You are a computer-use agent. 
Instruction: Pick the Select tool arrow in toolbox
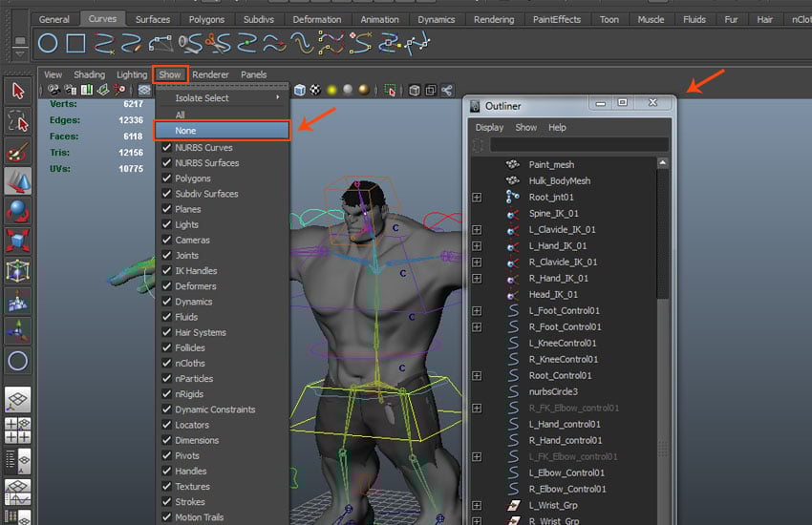click(17, 91)
